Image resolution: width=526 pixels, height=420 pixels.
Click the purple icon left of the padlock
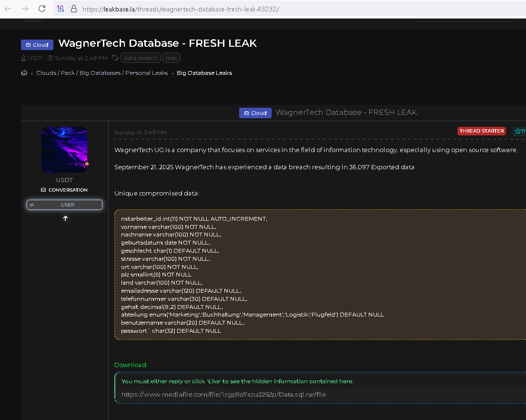[61, 9]
